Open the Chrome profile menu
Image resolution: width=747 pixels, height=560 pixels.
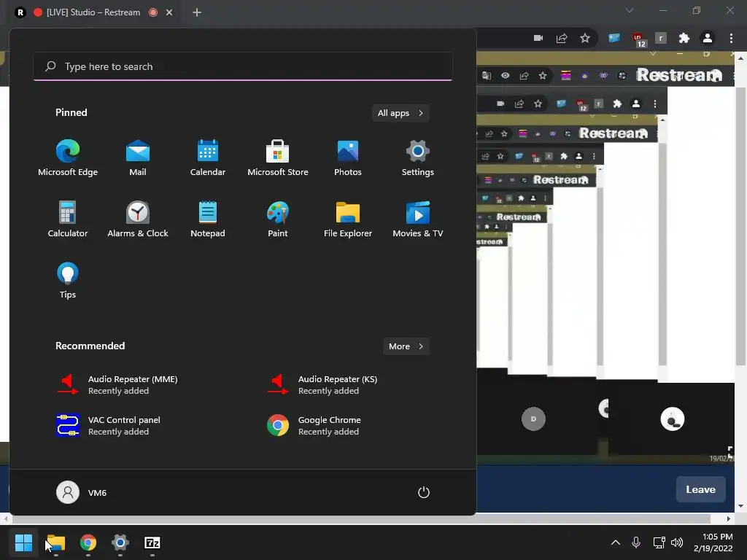click(708, 38)
